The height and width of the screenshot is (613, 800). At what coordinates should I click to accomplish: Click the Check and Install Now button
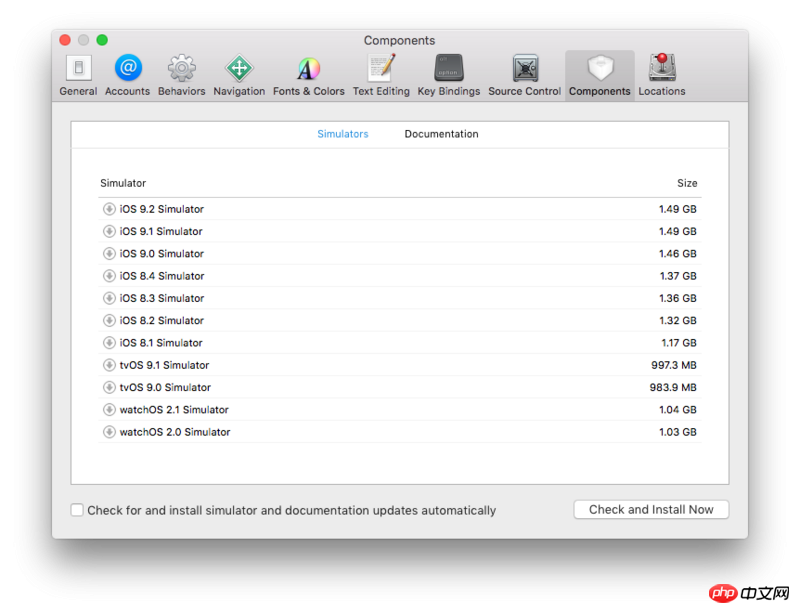tap(651, 509)
